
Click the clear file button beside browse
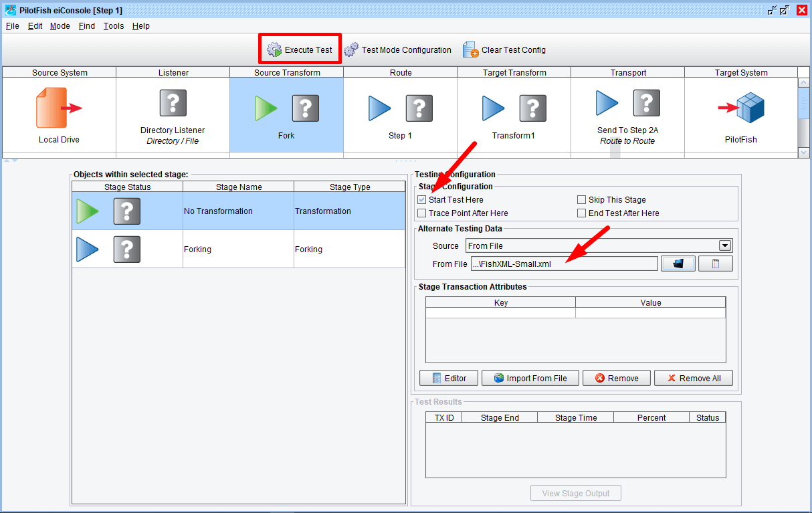tap(715, 264)
